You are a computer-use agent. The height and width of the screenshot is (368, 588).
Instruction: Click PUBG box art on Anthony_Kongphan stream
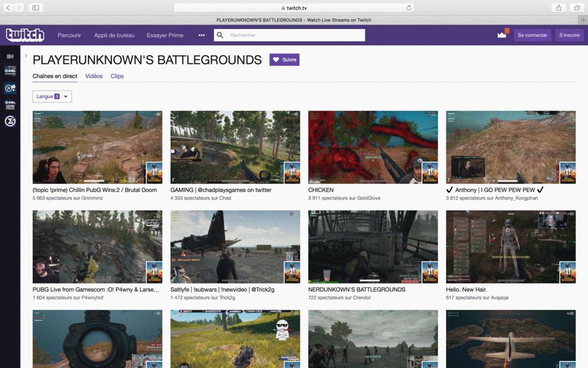point(568,173)
